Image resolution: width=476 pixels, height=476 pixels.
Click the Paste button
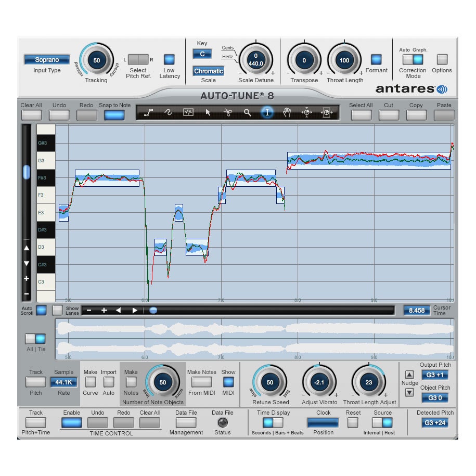pyautogui.click(x=444, y=115)
